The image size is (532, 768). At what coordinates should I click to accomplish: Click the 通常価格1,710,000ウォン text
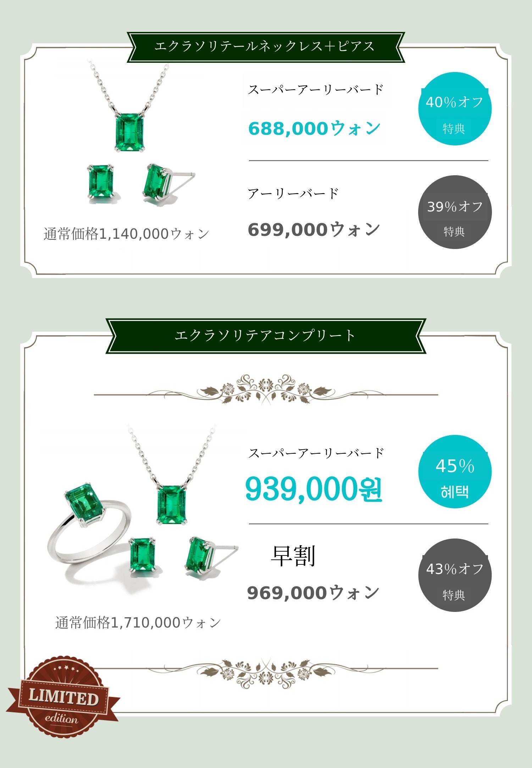pyautogui.click(x=138, y=623)
